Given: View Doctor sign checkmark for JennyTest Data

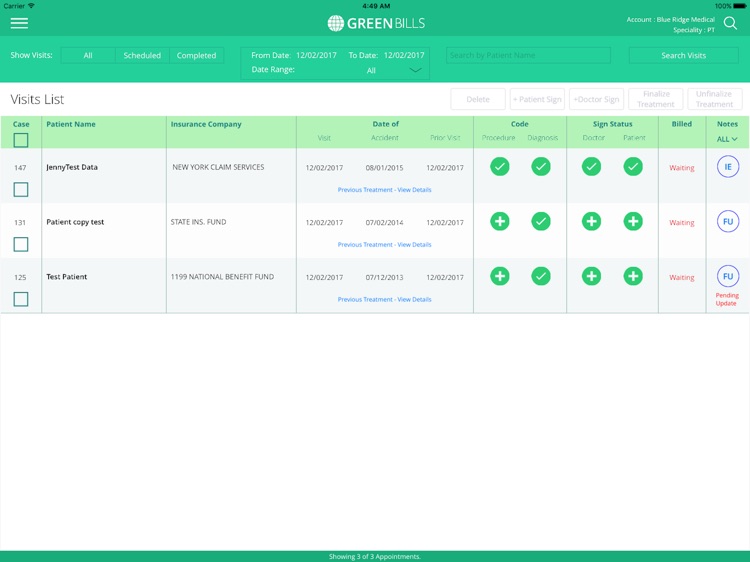Looking at the screenshot, I should [591, 166].
